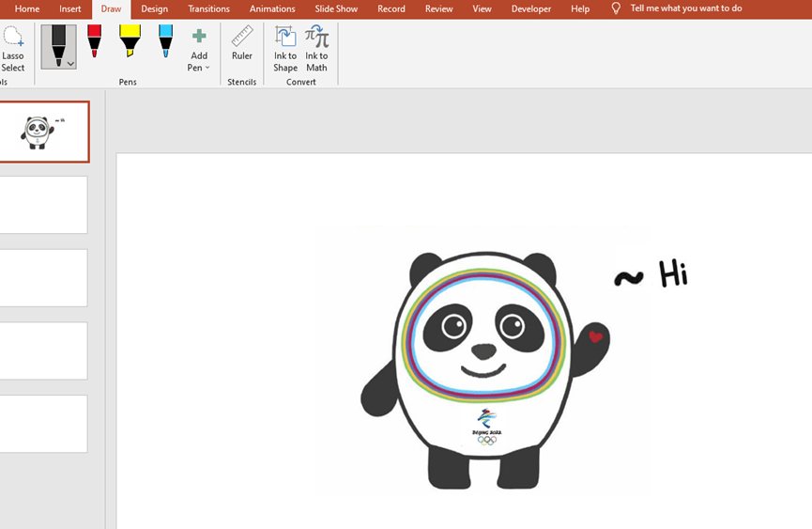This screenshot has width=812, height=529.
Task: Switch to the View tab
Action: (x=482, y=8)
